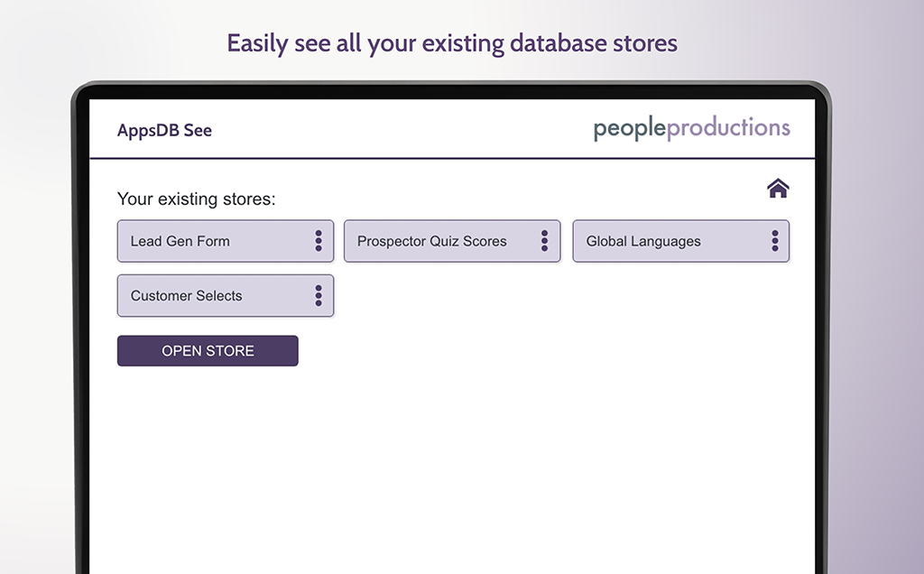Click the word 'people' in the logo

pos(629,128)
